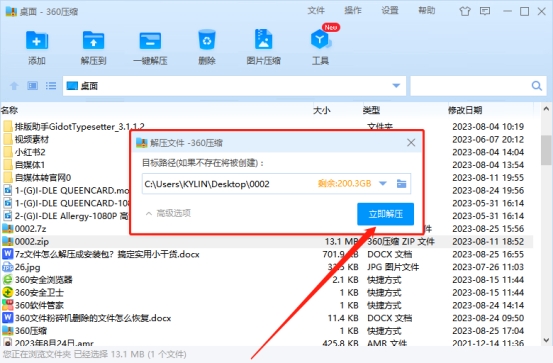The width and height of the screenshot is (553, 363).
Task: Open the 桌面 address bar dropdown arrow
Action: (x=396, y=86)
